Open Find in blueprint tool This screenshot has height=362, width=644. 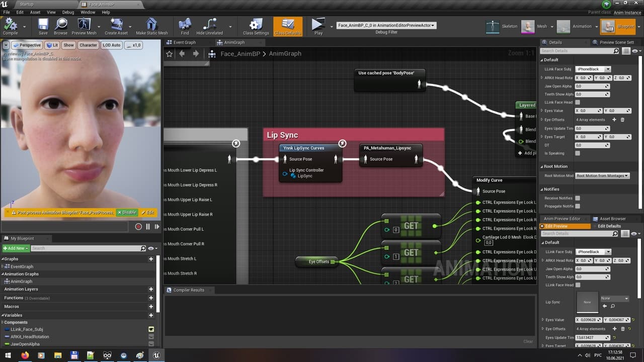[185, 26]
